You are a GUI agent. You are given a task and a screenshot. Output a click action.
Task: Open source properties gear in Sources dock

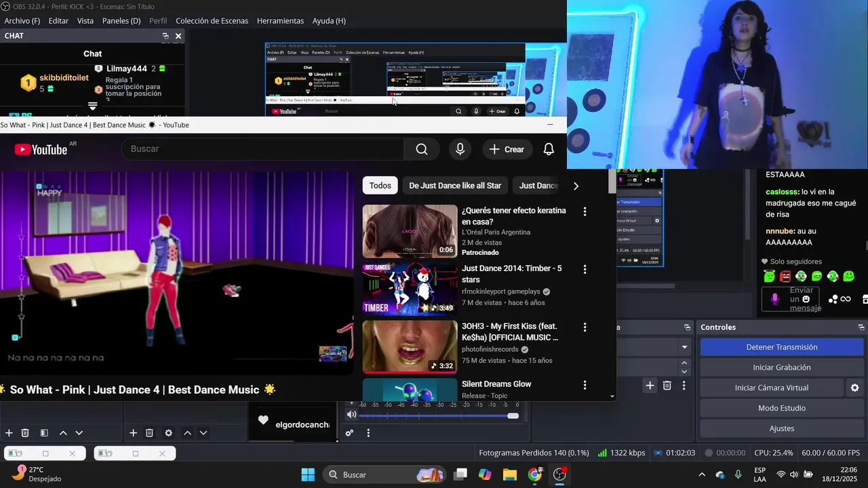pyautogui.click(x=168, y=433)
